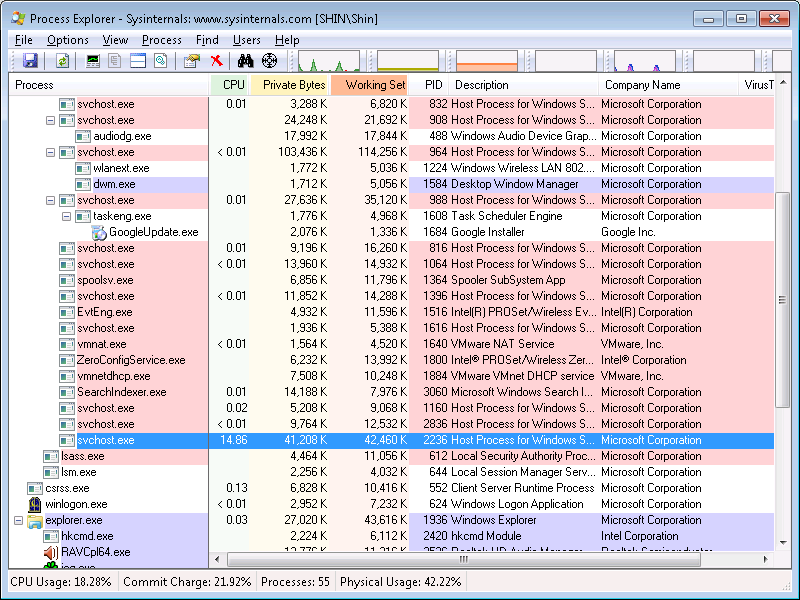Open the Process menu
Image resolution: width=800 pixels, height=600 pixels.
tap(162, 40)
